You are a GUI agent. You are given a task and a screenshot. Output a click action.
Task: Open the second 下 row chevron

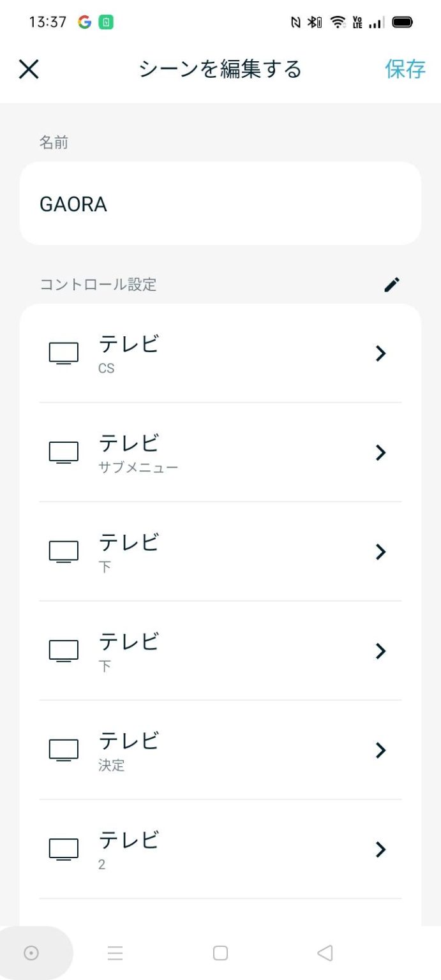381,651
